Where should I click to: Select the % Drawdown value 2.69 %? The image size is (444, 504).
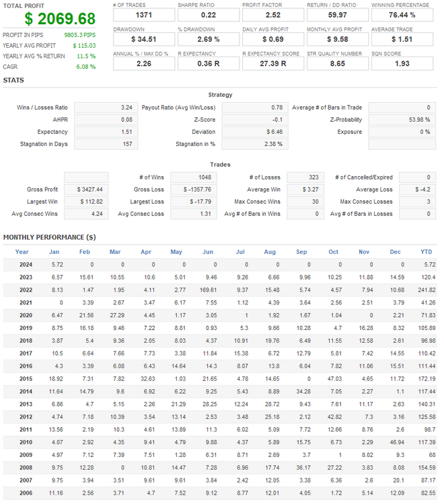click(x=209, y=39)
